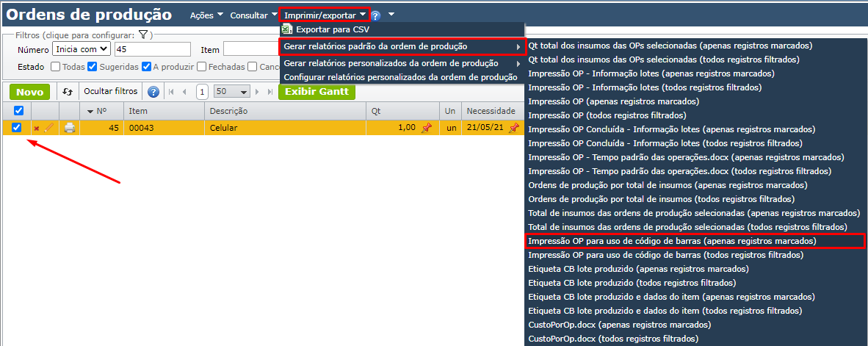
Task: Click the Qt column header
Action: (x=402, y=111)
